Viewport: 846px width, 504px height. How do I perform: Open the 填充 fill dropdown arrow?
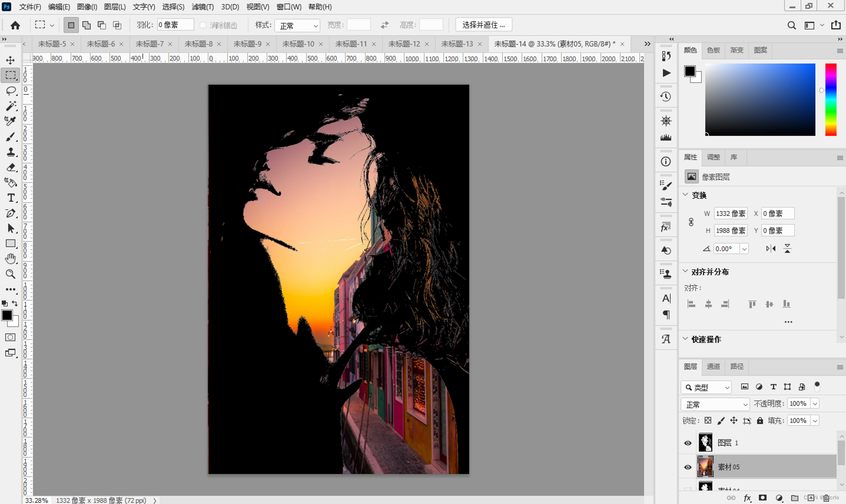[x=815, y=421]
